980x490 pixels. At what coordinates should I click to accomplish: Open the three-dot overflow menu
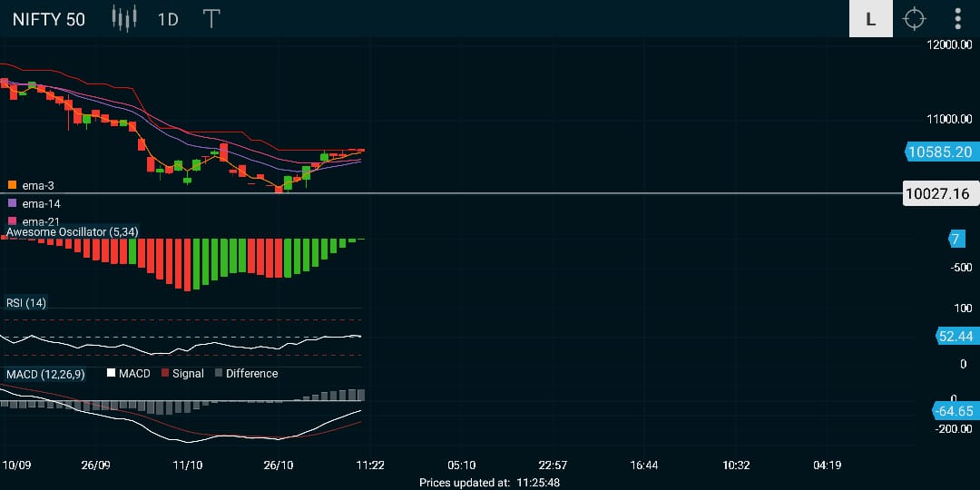tap(957, 19)
